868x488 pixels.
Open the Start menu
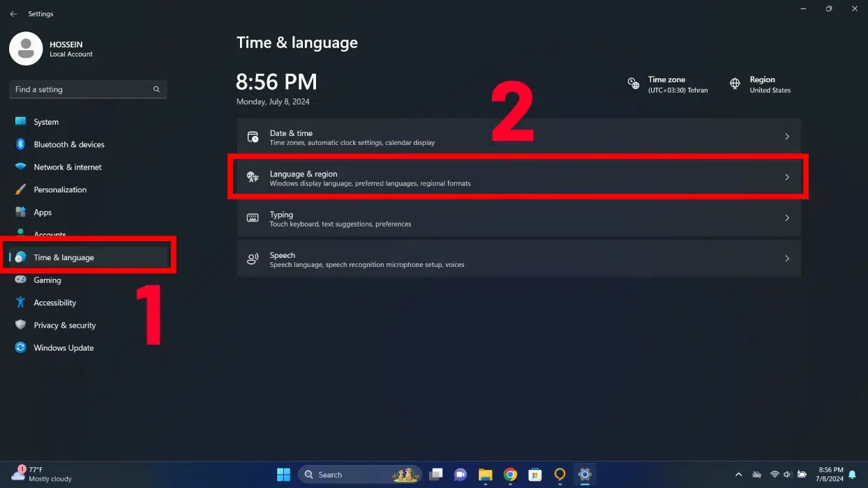pyautogui.click(x=283, y=474)
